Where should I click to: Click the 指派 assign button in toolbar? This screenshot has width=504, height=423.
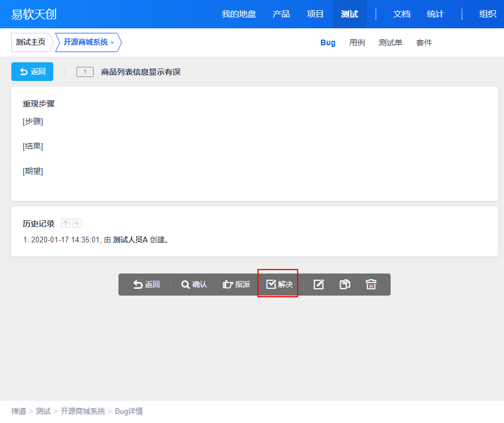(236, 284)
